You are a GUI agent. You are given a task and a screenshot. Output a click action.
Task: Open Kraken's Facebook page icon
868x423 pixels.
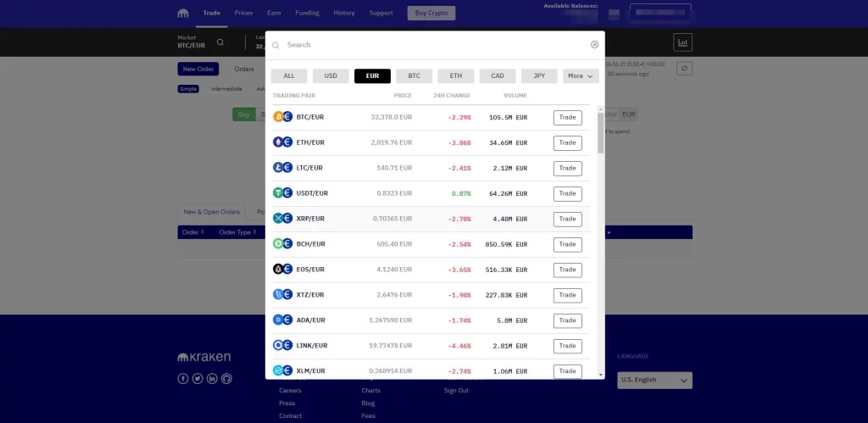pyautogui.click(x=183, y=378)
